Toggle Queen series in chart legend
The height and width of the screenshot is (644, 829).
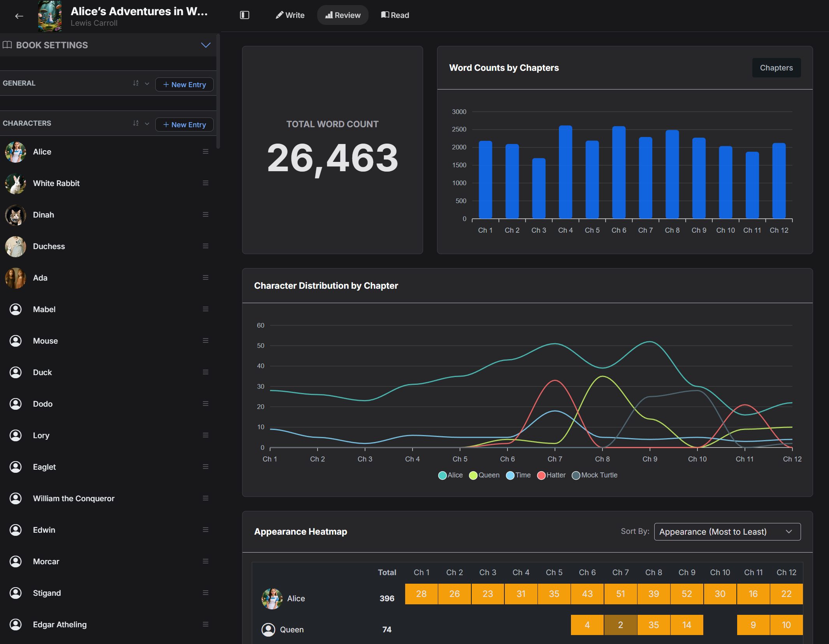pyautogui.click(x=484, y=475)
